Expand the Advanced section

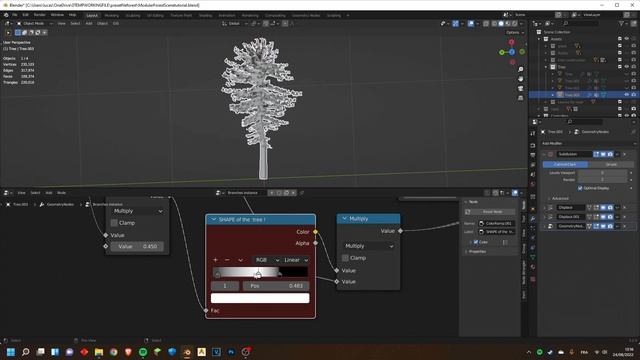point(560,198)
